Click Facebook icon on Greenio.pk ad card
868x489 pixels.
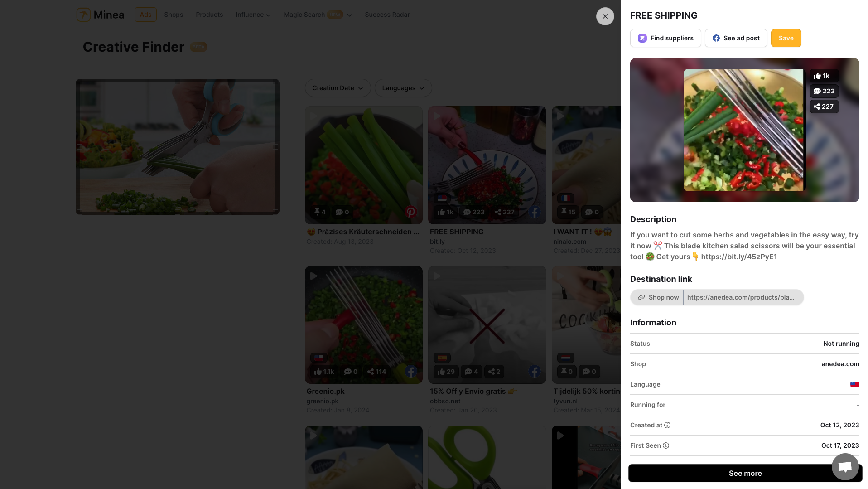[x=410, y=372]
